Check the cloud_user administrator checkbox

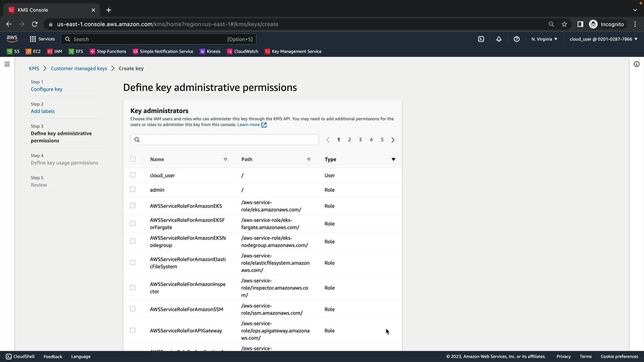[x=133, y=175]
